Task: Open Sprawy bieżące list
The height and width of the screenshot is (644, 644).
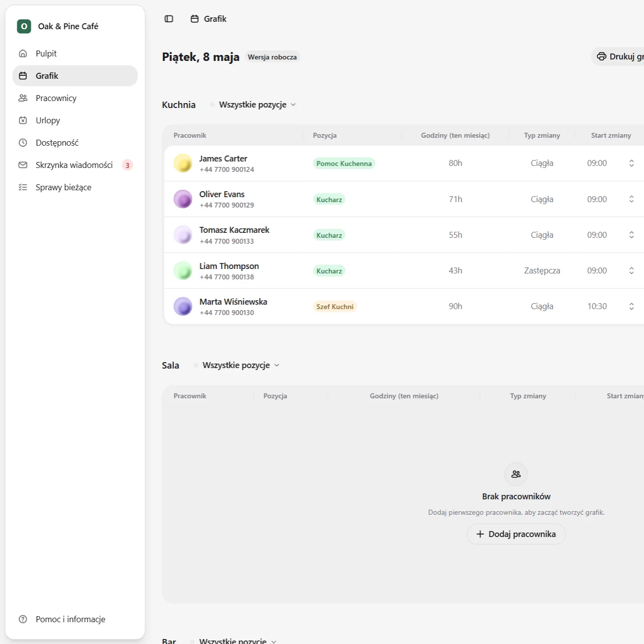Action: pyautogui.click(x=75, y=187)
